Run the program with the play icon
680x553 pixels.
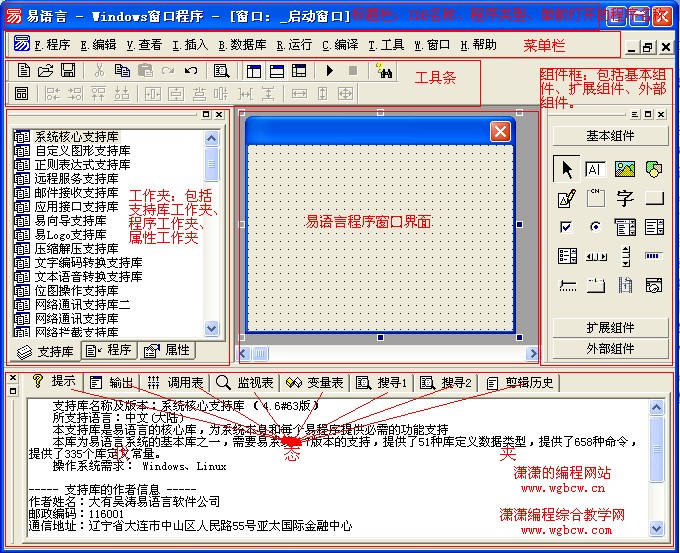pos(330,71)
